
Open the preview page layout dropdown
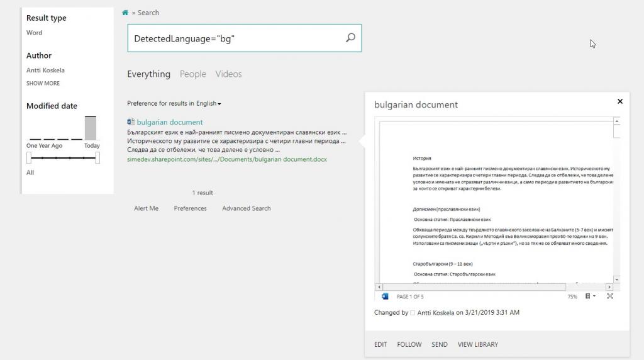pyautogui.click(x=590, y=296)
